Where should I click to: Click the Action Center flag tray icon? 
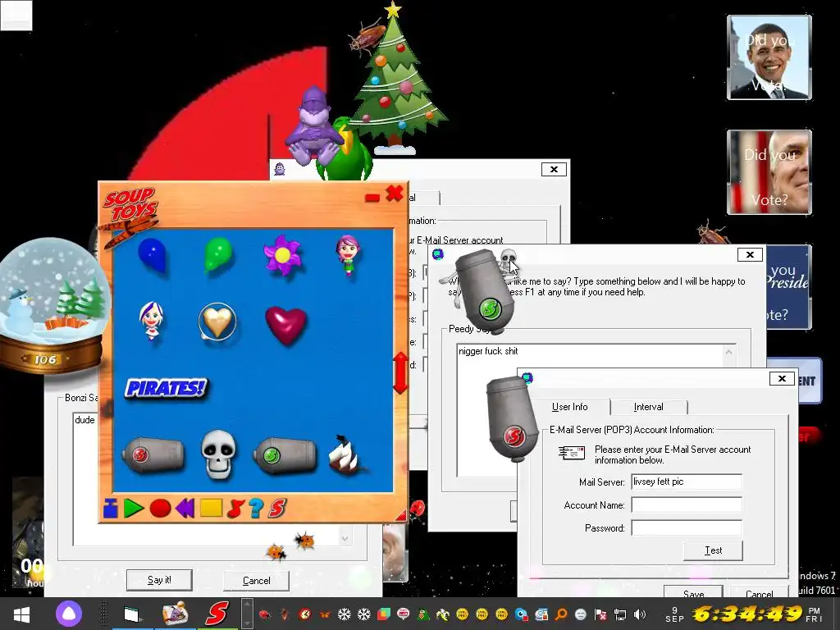coord(600,614)
